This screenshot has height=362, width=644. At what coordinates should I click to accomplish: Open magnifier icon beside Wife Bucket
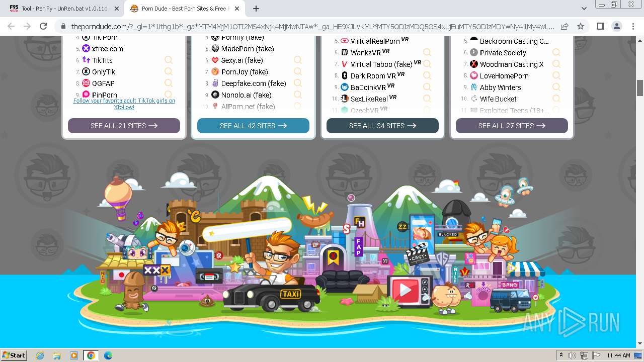(556, 99)
